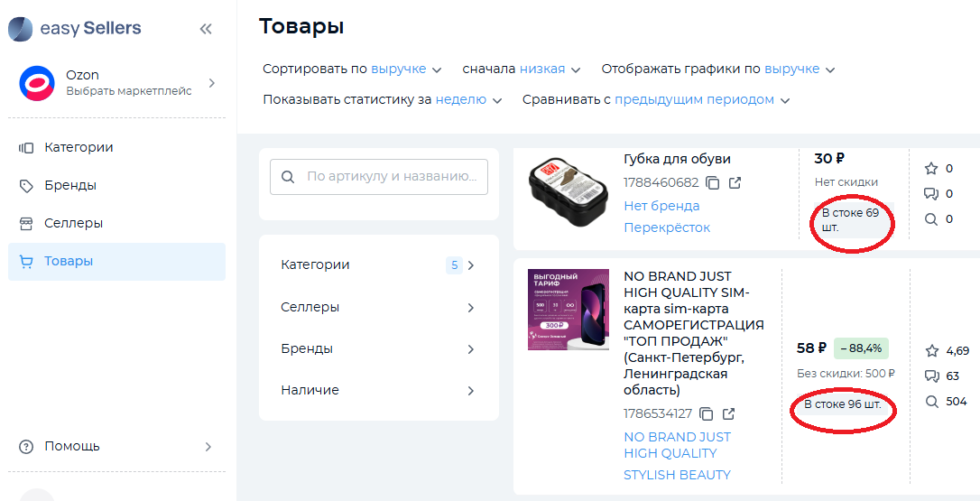Screen dimensions: 980x501
Task: Go to Бренды sidebar section
Action: pos(70,185)
